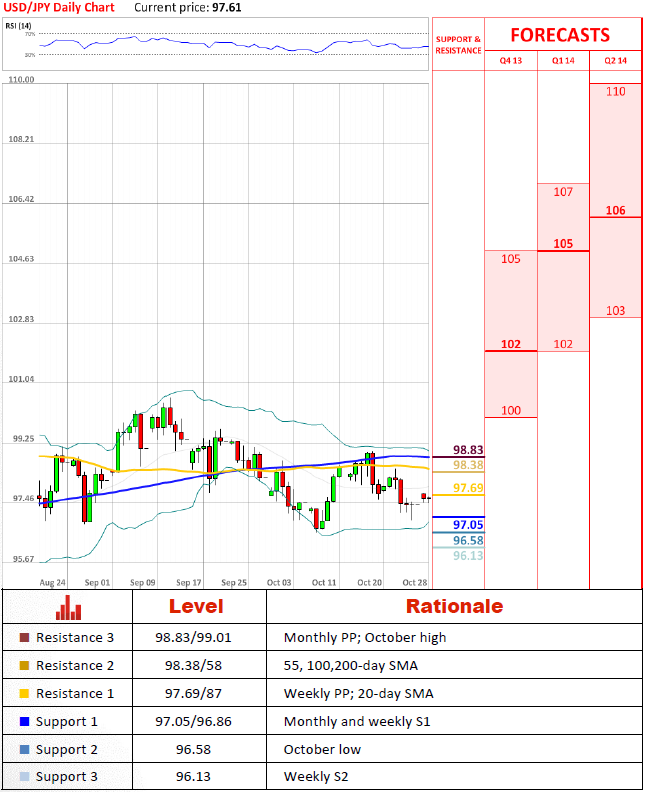Screen dimensions: 645x792
Task: Click the 110 forecast value in Q2 14
Action: click(x=615, y=92)
